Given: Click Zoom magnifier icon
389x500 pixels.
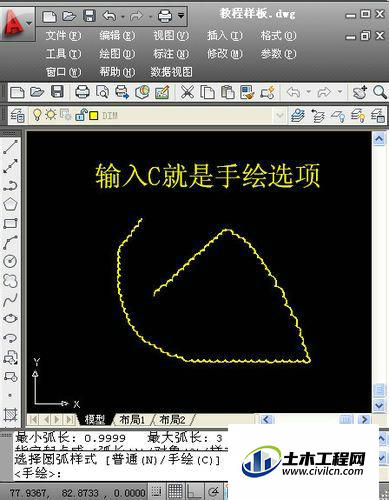Looking at the screenshot, I should pyautogui.click(x=380, y=92).
